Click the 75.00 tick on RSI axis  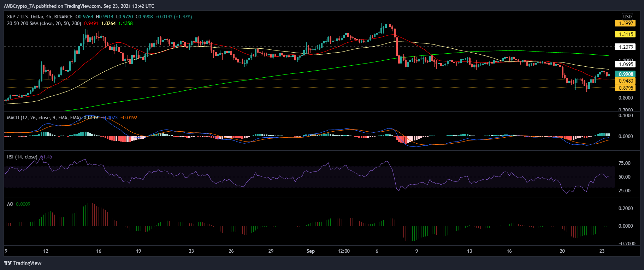click(x=624, y=163)
